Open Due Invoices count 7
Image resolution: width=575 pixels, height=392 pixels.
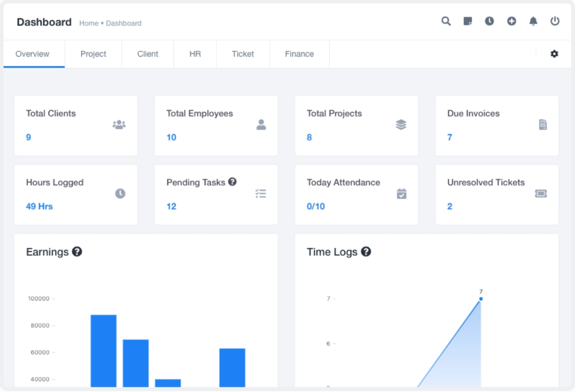(x=450, y=137)
